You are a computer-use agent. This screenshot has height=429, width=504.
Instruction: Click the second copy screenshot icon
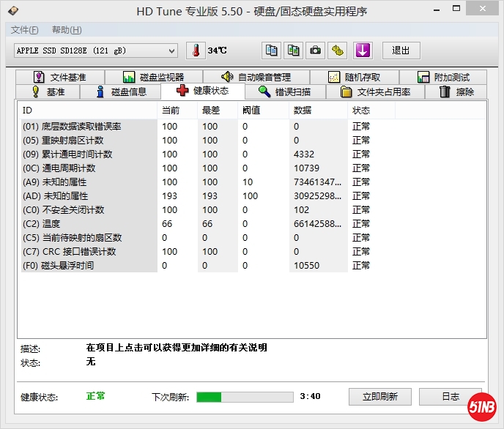coord(293,51)
